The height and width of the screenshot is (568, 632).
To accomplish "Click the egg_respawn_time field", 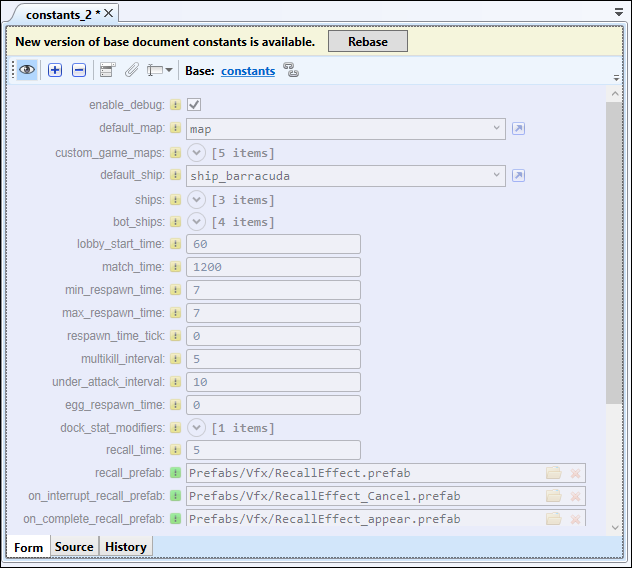I will 273,405.
